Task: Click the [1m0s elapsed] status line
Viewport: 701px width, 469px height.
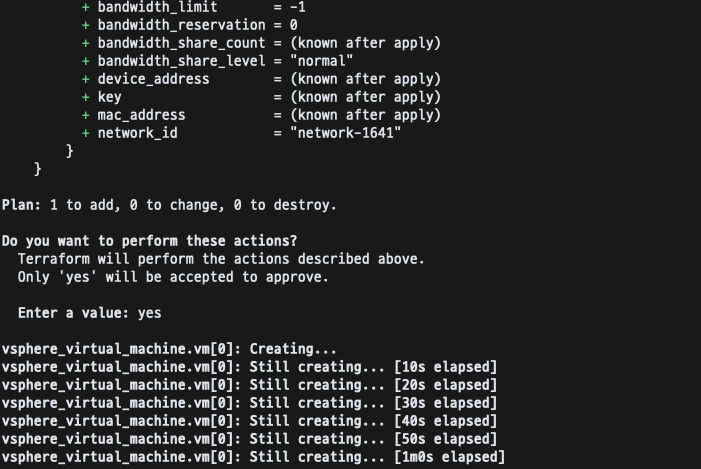Action: [253, 457]
